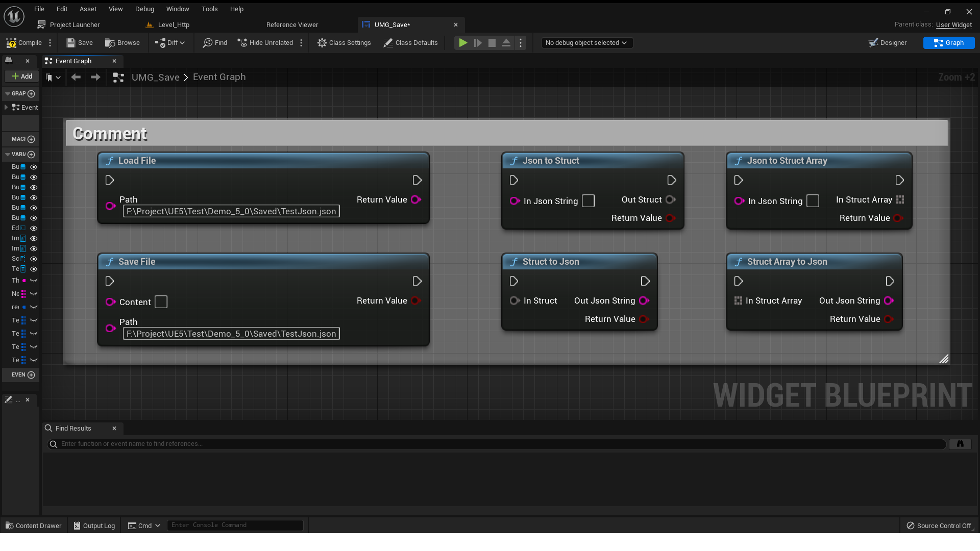Viewport: 980px width, 551px height.
Task: Switch to the Level_Http tab
Action: tap(174, 24)
